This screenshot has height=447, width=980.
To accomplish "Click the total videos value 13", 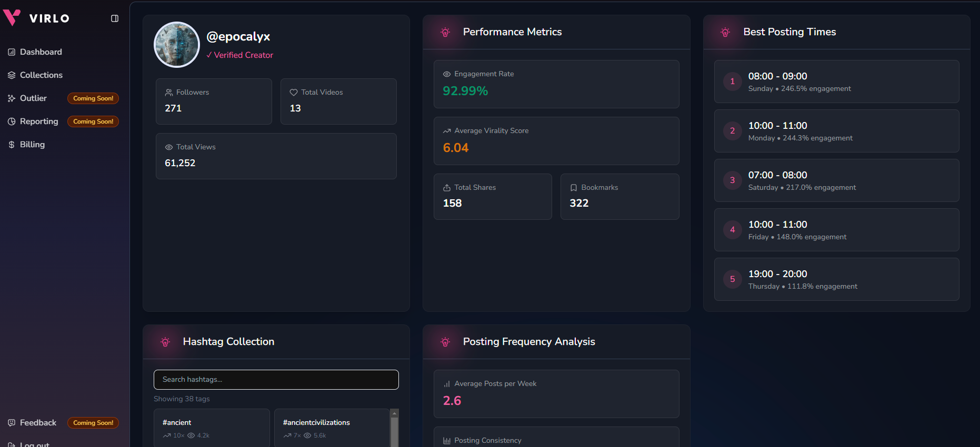I will [x=295, y=108].
